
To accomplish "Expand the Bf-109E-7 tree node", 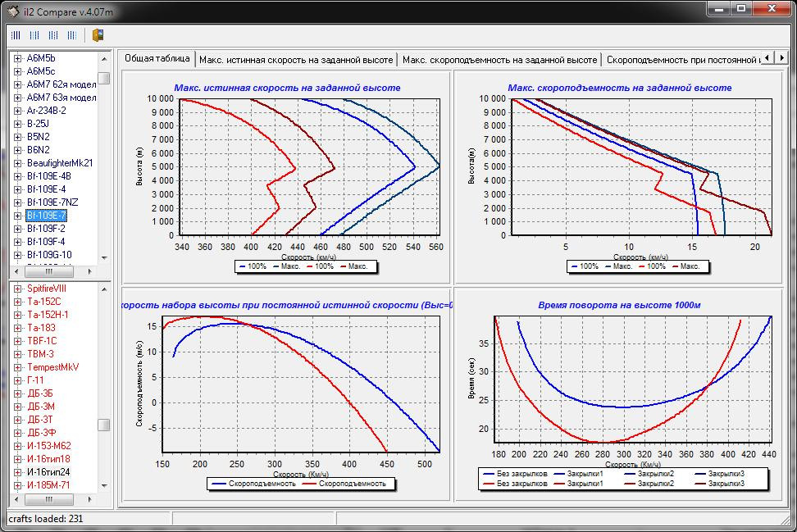I will click(18, 216).
